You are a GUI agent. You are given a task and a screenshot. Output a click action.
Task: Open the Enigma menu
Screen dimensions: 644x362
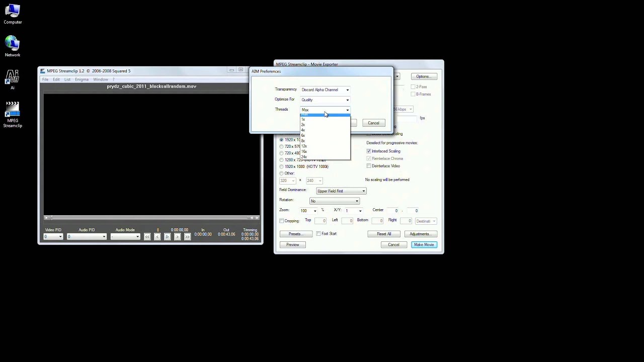82,79
